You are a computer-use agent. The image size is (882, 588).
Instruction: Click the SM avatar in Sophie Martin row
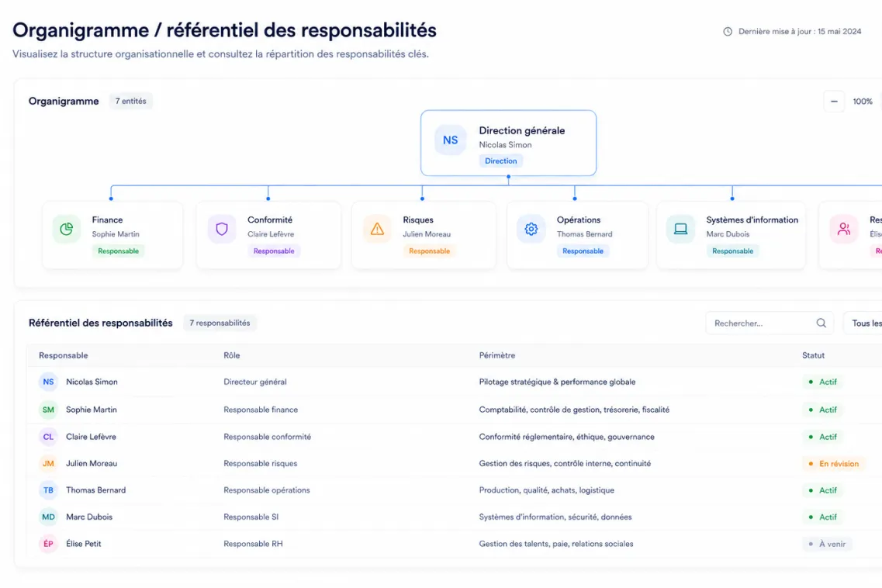tap(48, 410)
